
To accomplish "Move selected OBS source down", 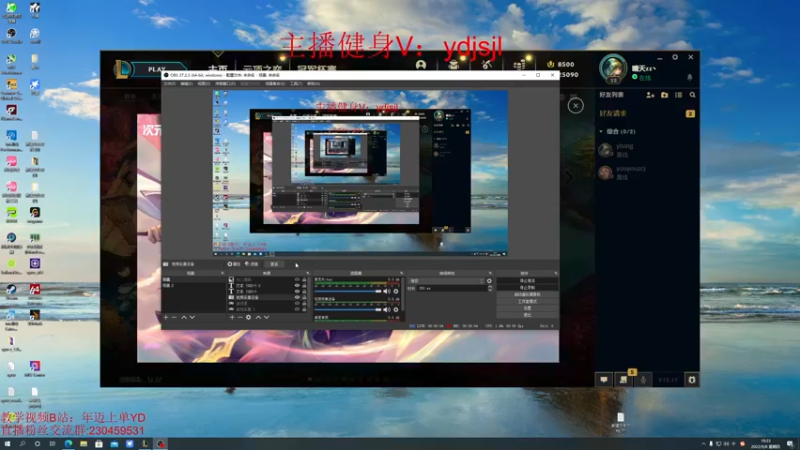I will click(x=266, y=317).
